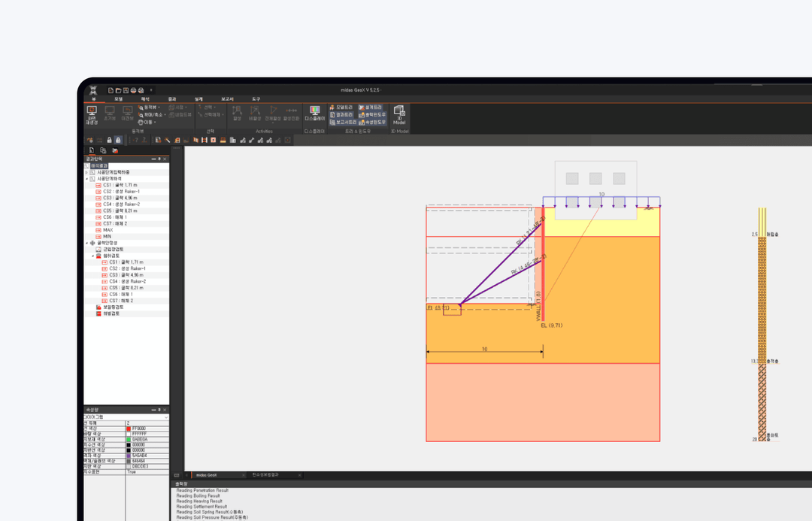Click the 비활성 deactivate icon in Activities group
812x521 pixels.
[255, 111]
